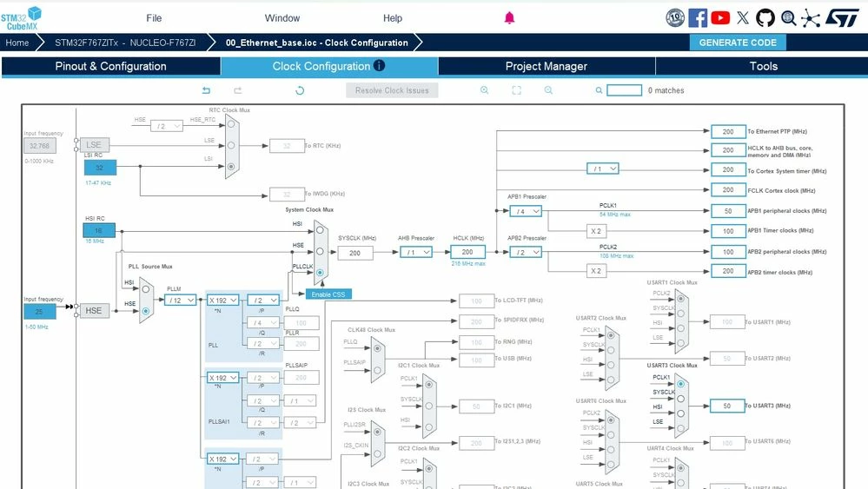Click the APB1 peripheral clocks 50 value box
Viewport: 868px width, 489px height.
pyautogui.click(x=728, y=211)
